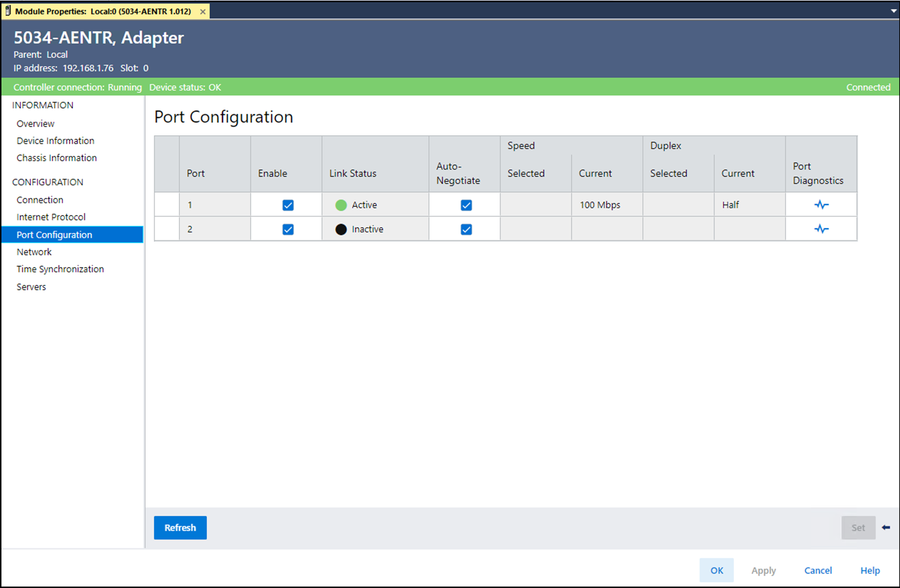This screenshot has height=588, width=900.
Task: Uncheck Auto-Negotiate for Port 1
Action: [466, 205]
